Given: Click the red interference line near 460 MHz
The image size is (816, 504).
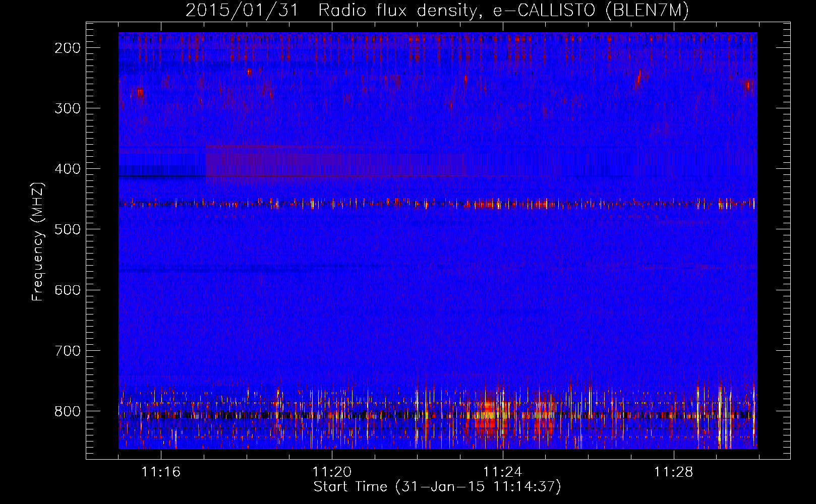Looking at the screenshot, I should click(438, 204).
